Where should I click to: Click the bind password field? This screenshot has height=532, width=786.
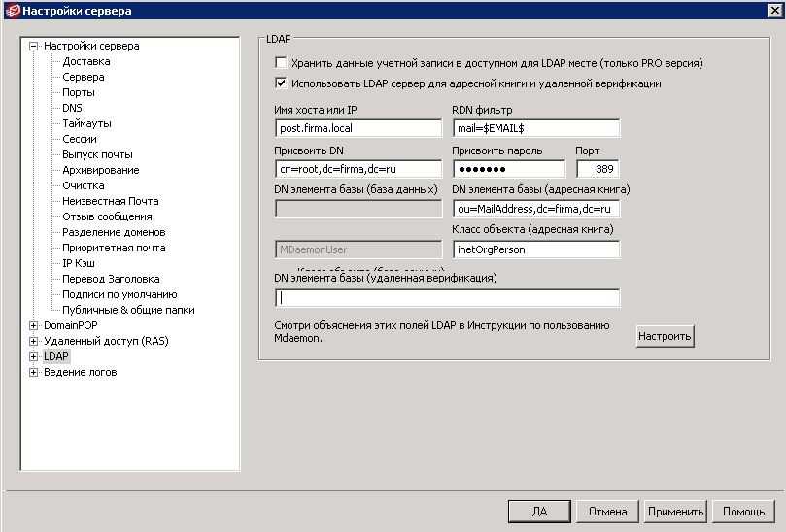509,169
